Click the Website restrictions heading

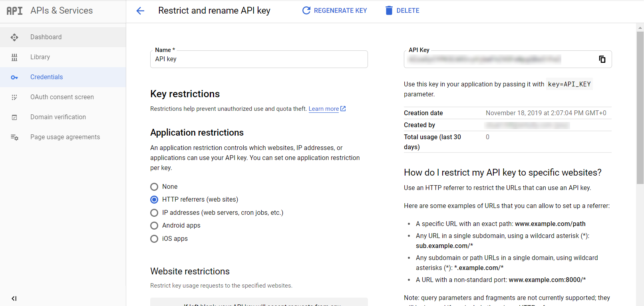coord(190,272)
